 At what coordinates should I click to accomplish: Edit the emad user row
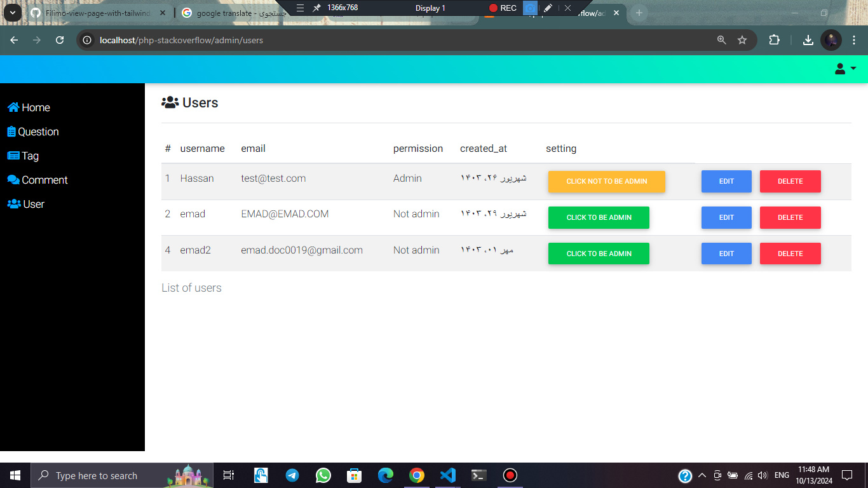point(726,217)
